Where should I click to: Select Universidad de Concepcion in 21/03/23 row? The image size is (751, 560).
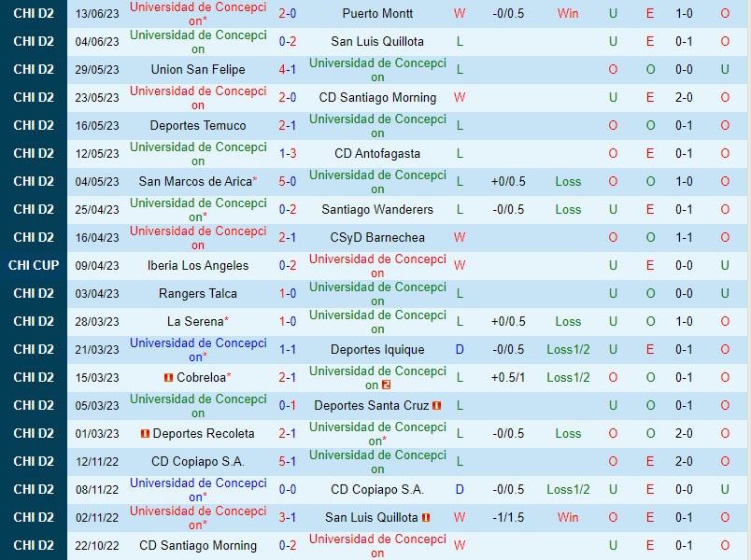tap(198, 349)
